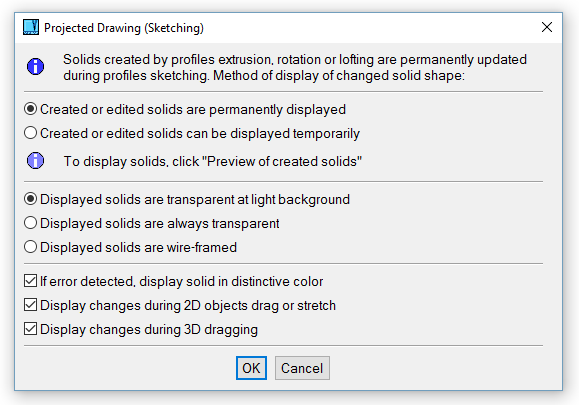Click the 'To display solids' hint text
This screenshot has width=579, height=405.
(x=213, y=162)
